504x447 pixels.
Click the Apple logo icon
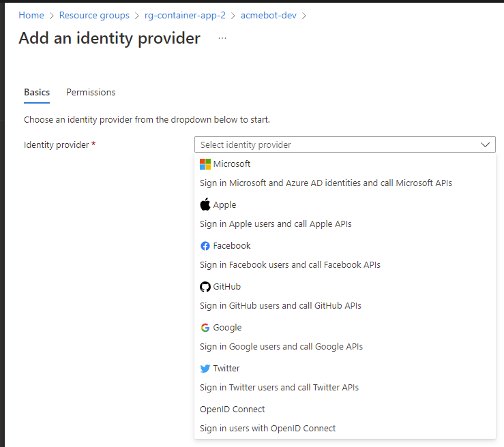point(205,204)
